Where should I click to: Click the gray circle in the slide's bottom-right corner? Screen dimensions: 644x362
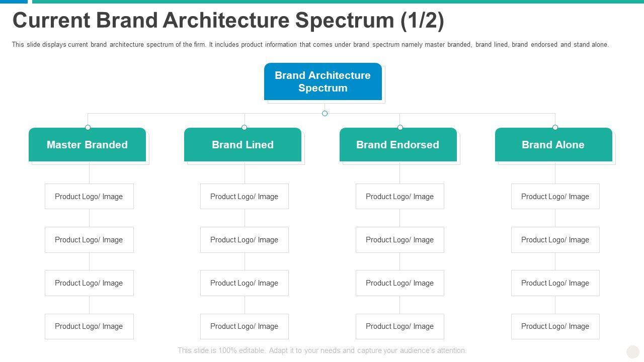click(632, 352)
